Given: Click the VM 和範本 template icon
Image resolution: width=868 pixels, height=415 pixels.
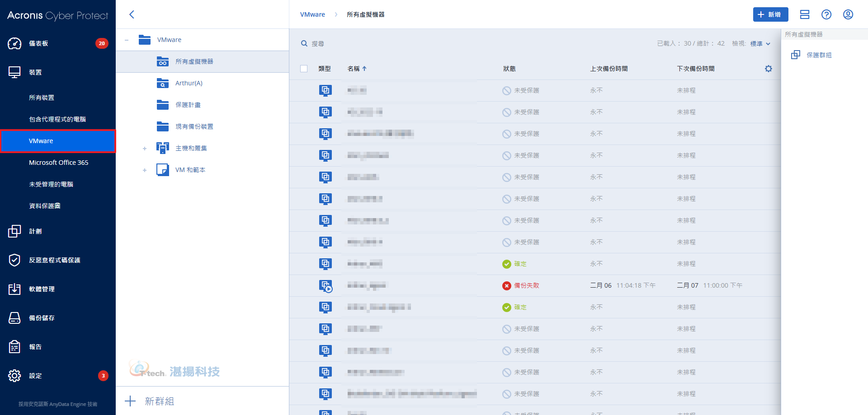Looking at the screenshot, I should point(163,170).
